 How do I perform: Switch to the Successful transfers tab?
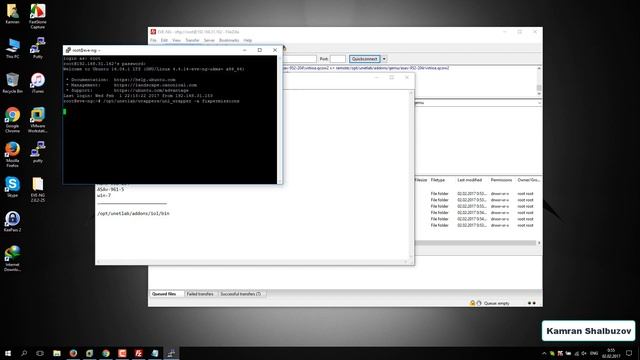click(x=241, y=294)
